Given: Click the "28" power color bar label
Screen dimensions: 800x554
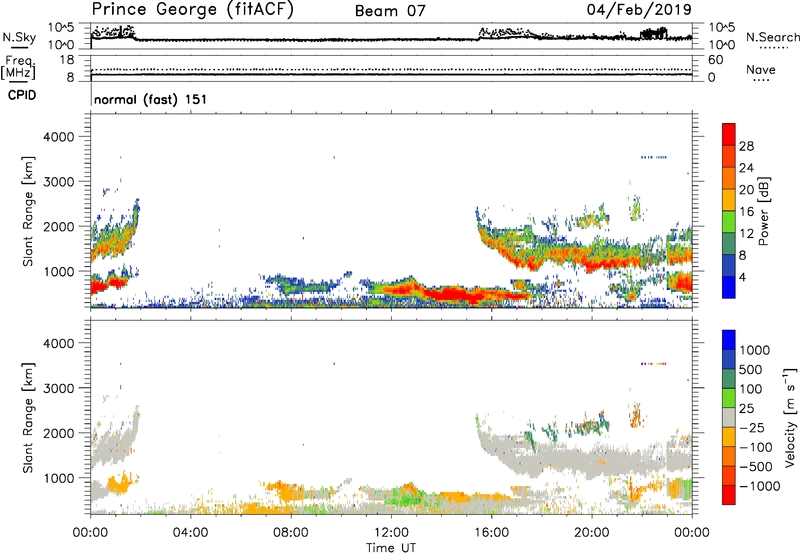Looking at the screenshot, I should (746, 146).
